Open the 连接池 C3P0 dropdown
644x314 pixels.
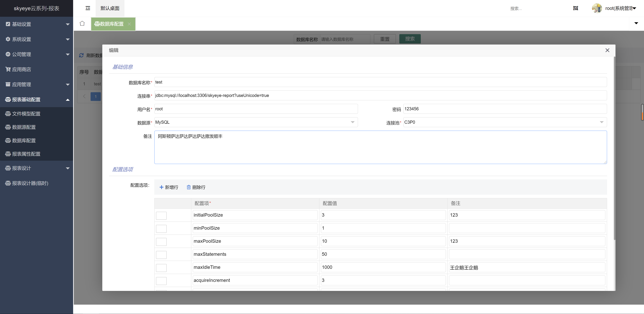(505, 122)
